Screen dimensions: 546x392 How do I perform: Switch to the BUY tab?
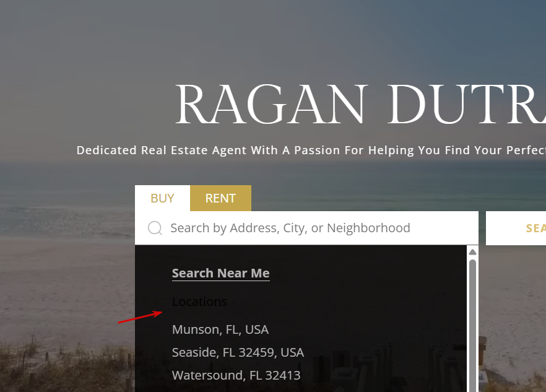pyautogui.click(x=162, y=198)
